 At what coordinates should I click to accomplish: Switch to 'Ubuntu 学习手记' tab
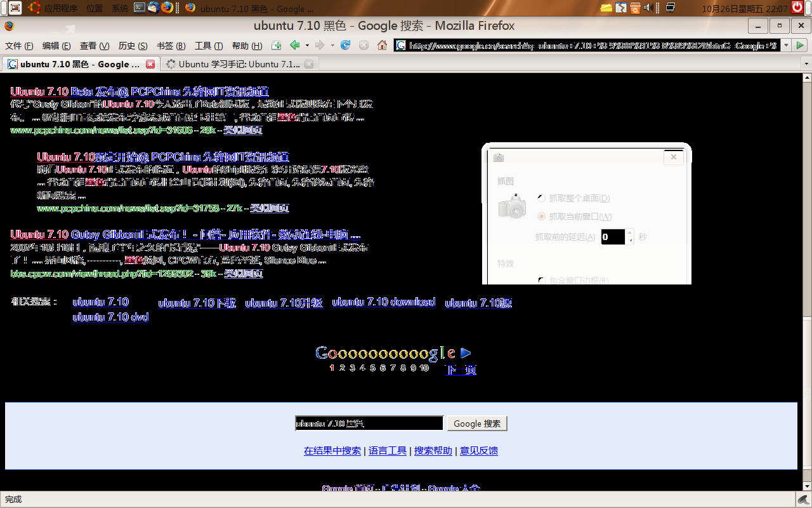click(239, 64)
